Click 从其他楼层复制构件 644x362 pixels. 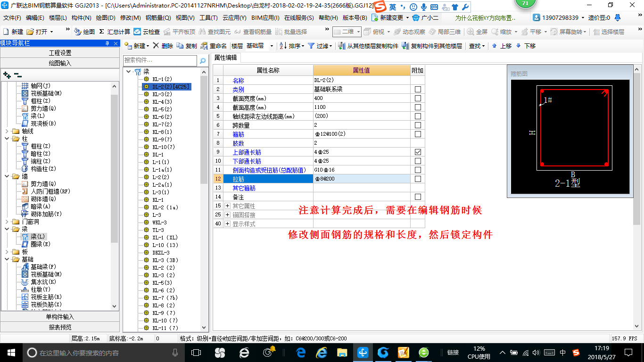pos(368,46)
